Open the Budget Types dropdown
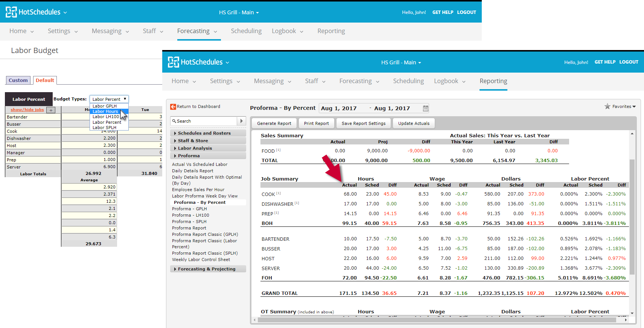Viewport: 644px width, 328px height. pos(109,99)
